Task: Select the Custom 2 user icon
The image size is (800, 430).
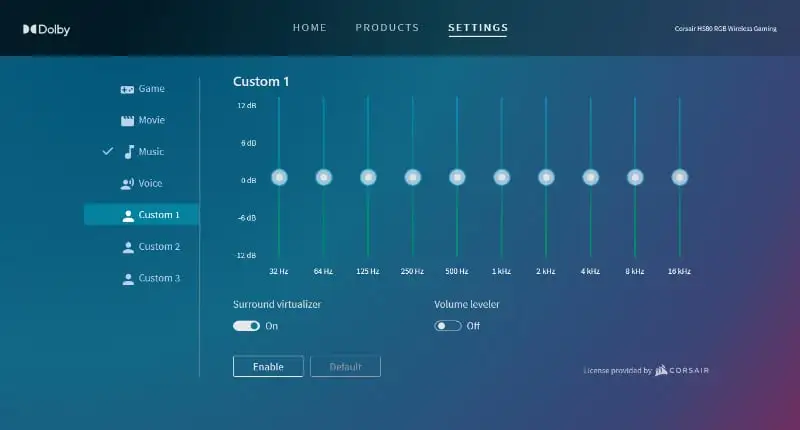Action: [127, 247]
